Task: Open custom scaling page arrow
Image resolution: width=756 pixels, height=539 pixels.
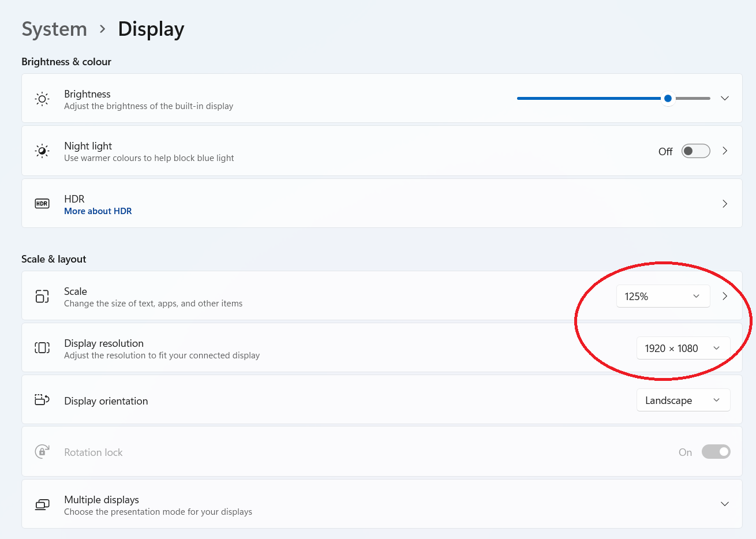Action: 725,296
